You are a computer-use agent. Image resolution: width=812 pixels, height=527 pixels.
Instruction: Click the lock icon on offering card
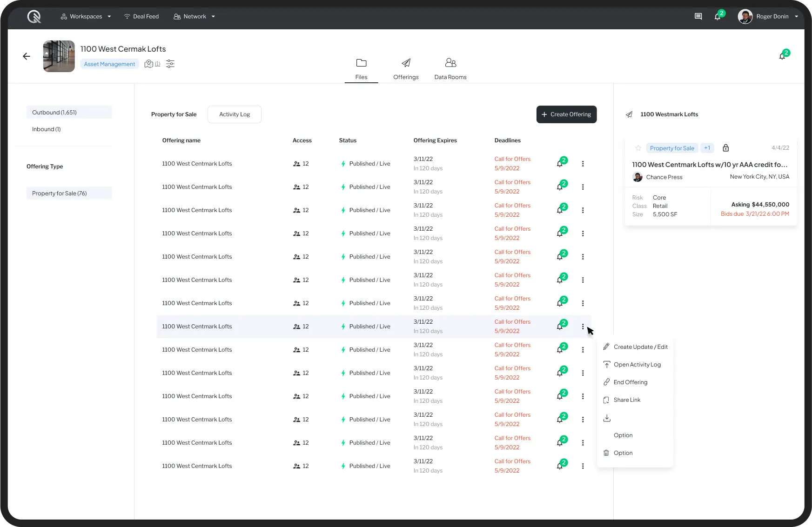[x=725, y=148]
